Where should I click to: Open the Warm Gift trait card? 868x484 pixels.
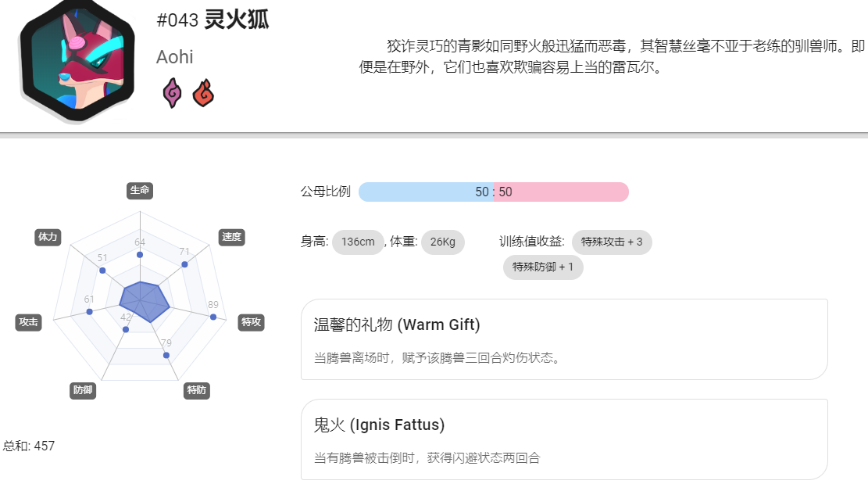564,339
